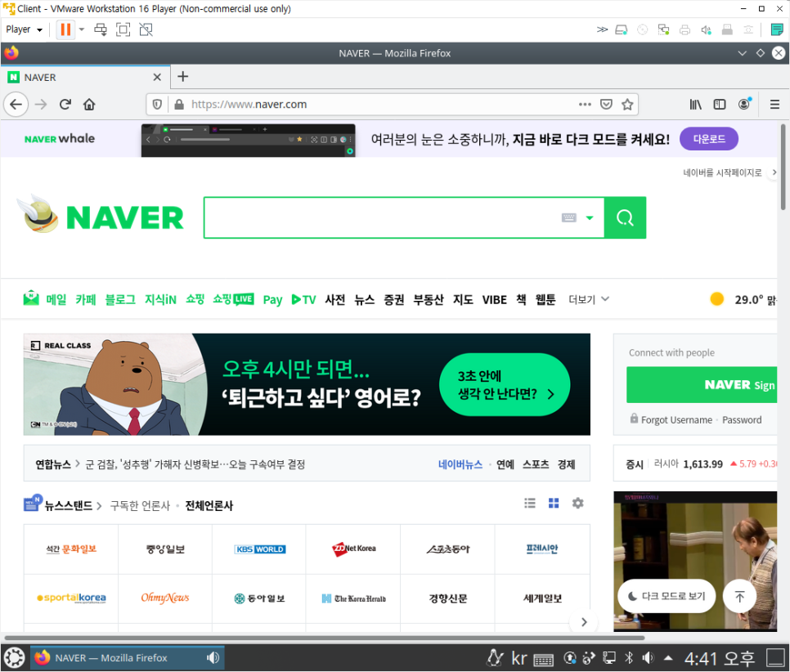Open newsstand settings gear
The width and height of the screenshot is (790, 672).
pyautogui.click(x=578, y=504)
